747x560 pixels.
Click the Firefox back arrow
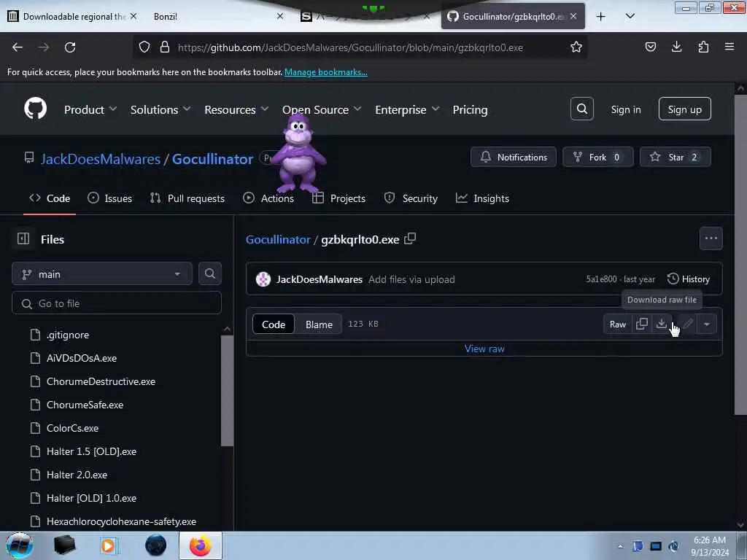tap(18, 47)
